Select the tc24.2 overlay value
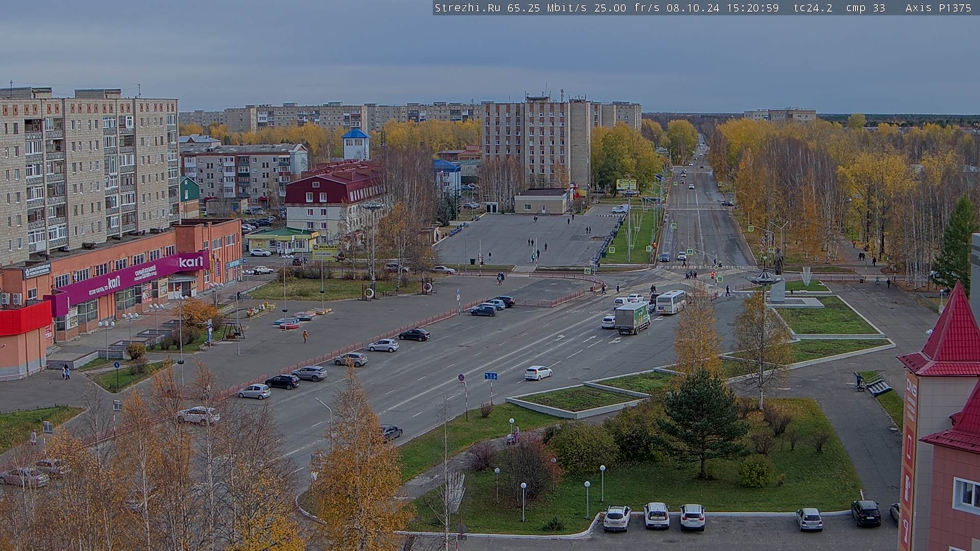 813,8
